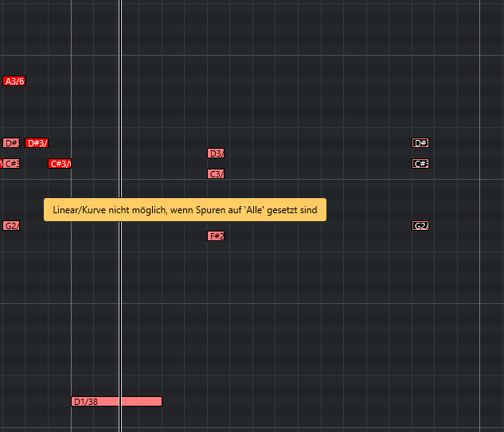504x432 pixels.
Task: Click the outlined D# note on the right
Action: [x=420, y=143]
